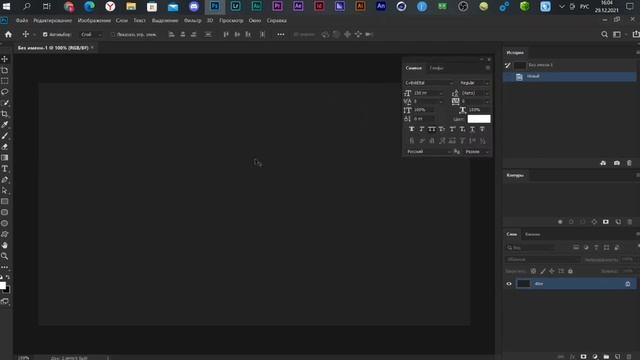Select the Move tool in the toolbar
640x360 pixels.
(5, 59)
